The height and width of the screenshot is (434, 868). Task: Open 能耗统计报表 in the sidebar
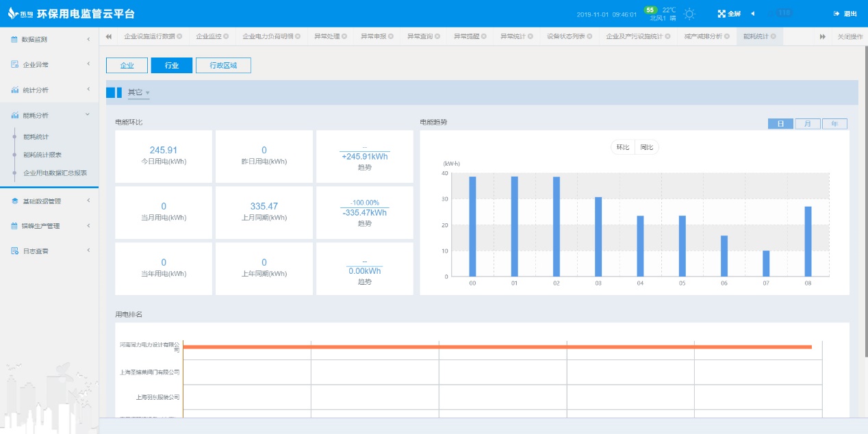click(42, 155)
